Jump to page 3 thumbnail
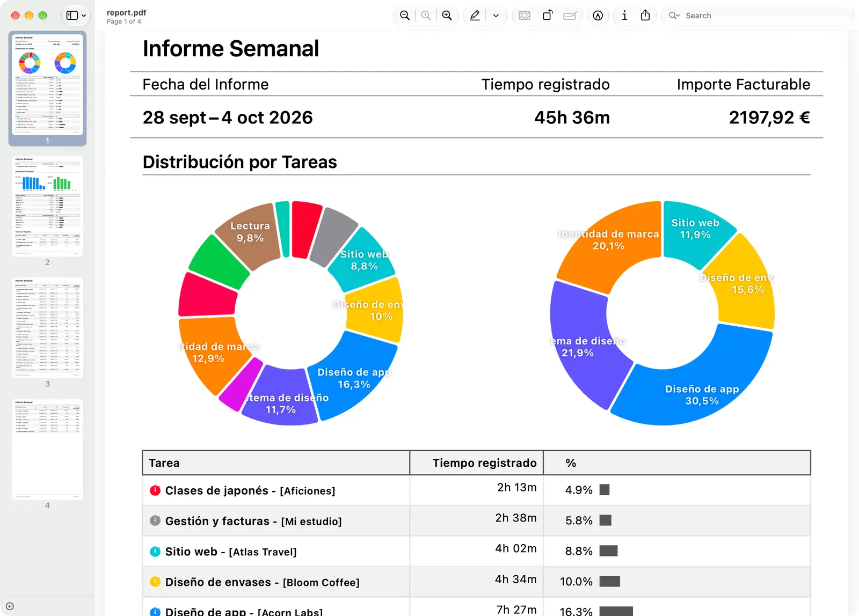The width and height of the screenshot is (859, 616). 47,328
